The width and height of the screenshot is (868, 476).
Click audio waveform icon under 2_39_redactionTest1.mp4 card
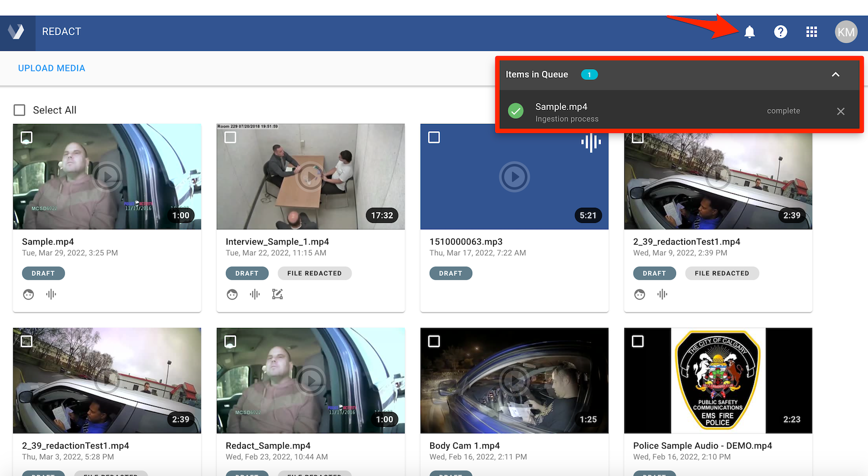(662, 294)
